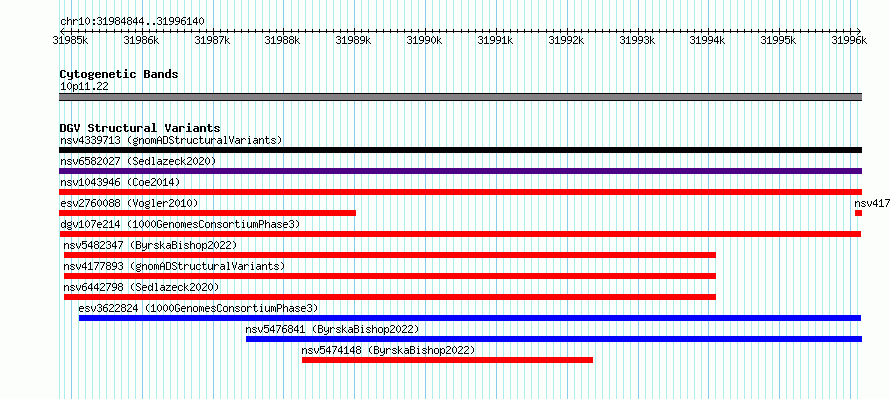Select the 10p11.22 band label
This screenshot has width=890, height=399.
click(x=84, y=87)
